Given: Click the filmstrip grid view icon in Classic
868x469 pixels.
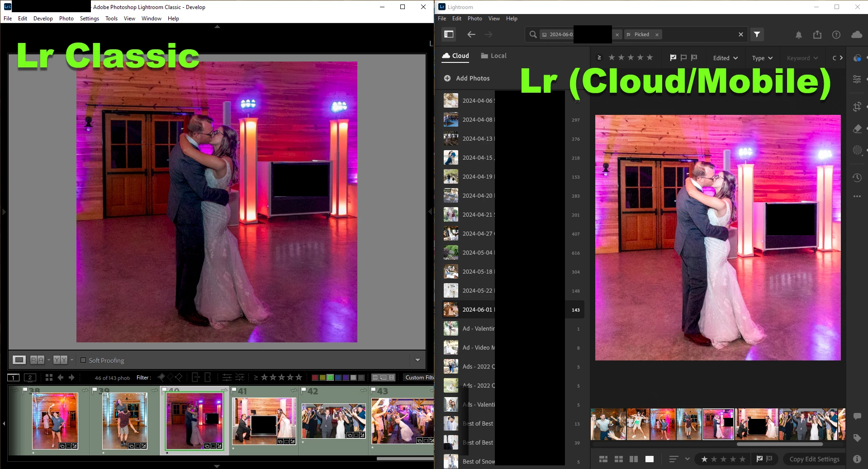Looking at the screenshot, I should click(x=49, y=377).
